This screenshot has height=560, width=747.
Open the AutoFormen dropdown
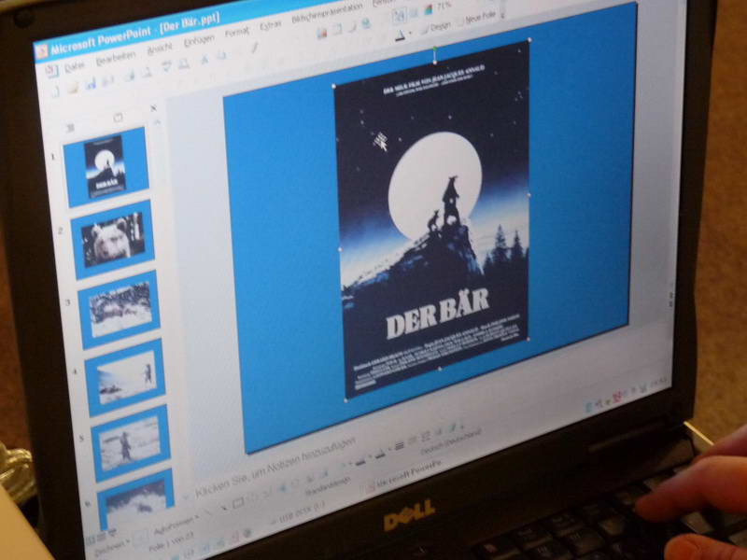(x=176, y=525)
